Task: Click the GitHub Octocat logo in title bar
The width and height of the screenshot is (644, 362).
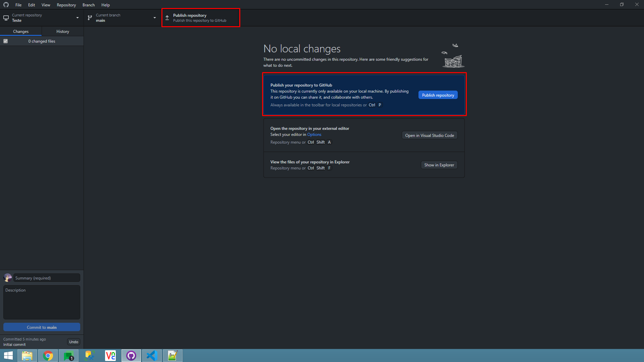Action: pos(6,5)
